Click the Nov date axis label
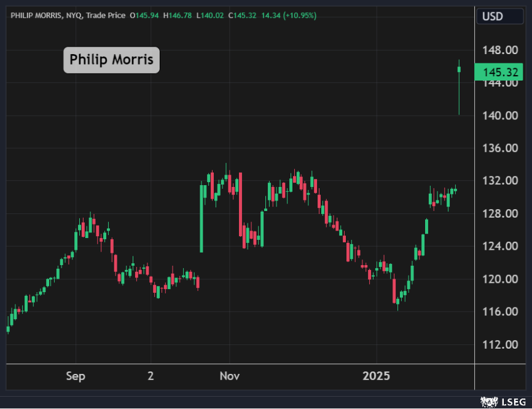The height and width of the screenshot is (409, 532). click(230, 376)
